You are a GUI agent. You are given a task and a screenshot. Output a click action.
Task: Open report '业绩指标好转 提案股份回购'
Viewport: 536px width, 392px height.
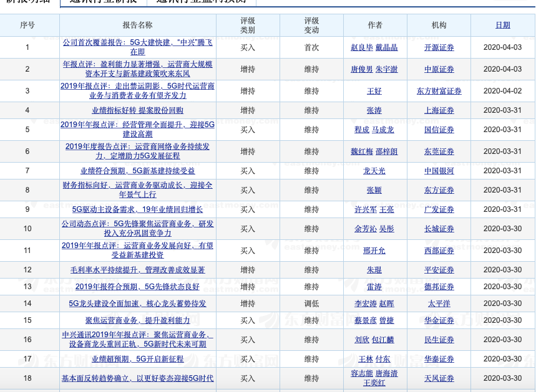[x=138, y=110]
